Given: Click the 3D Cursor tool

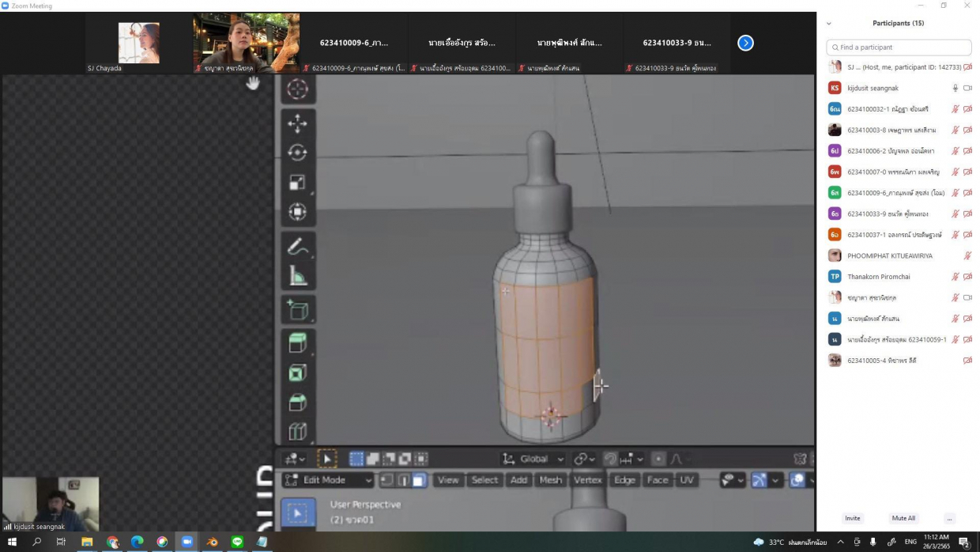Looking at the screenshot, I should click(297, 89).
